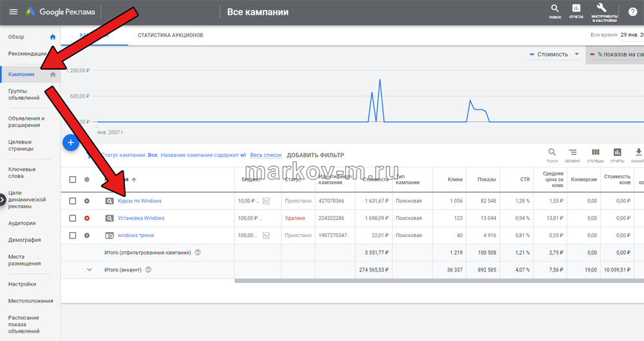Check the box for Курсы по Windows
This screenshot has height=341, width=644.
click(x=72, y=201)
